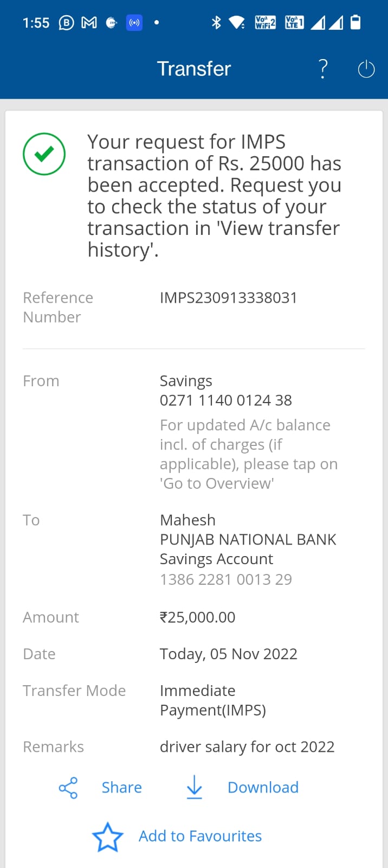Tap the green success checkmark icon
Screen dimensions: 388x868
pyautogui.click(x=44, y=154)
